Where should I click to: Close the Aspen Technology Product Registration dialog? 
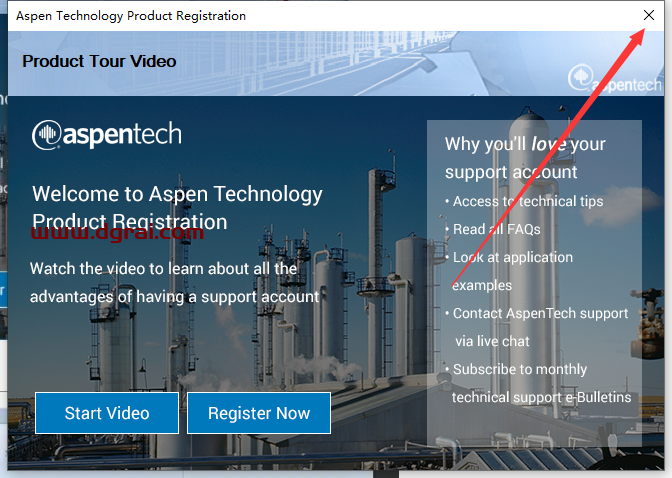(649, 15)
